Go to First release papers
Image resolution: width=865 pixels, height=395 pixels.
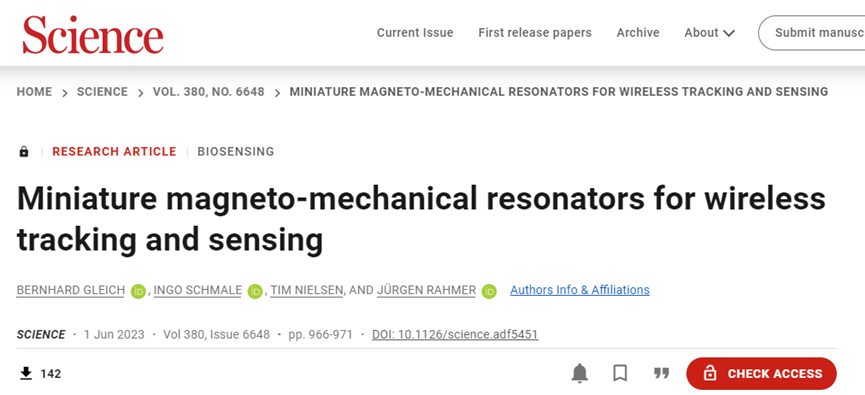pos(535,33)
